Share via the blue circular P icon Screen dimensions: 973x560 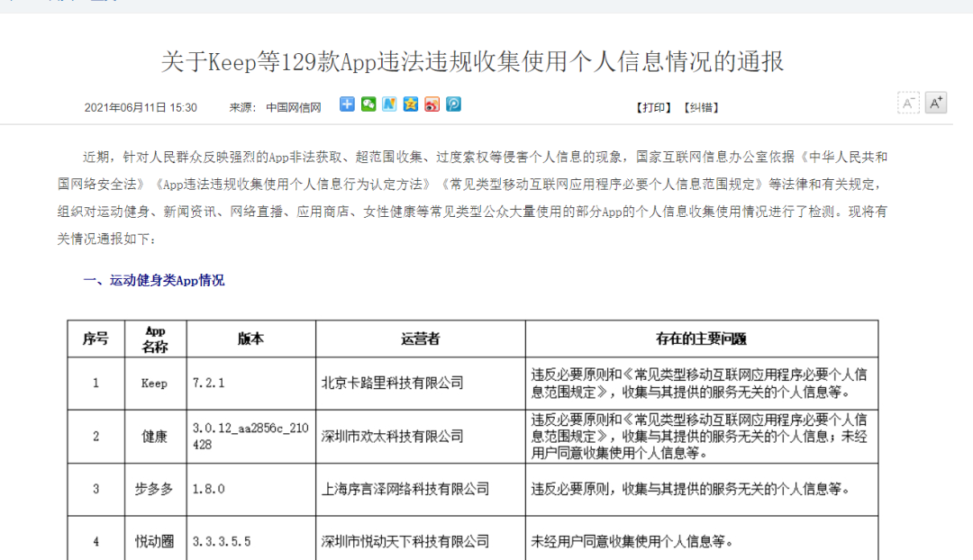click(x=453, y=104)
